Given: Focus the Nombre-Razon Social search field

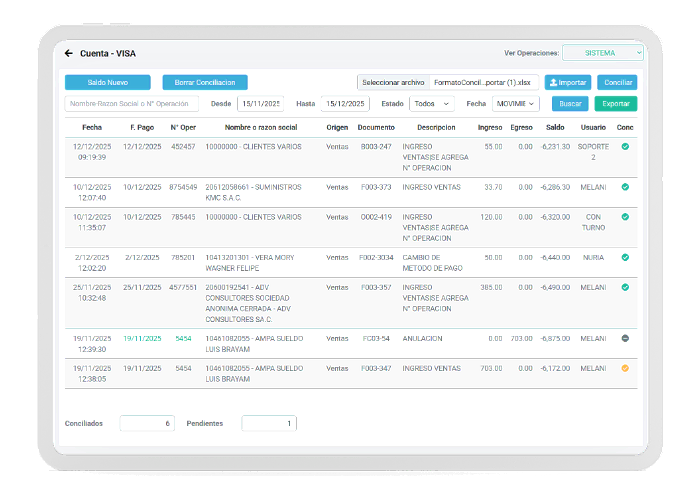Looking at the screenshot, I should [132, 104].
